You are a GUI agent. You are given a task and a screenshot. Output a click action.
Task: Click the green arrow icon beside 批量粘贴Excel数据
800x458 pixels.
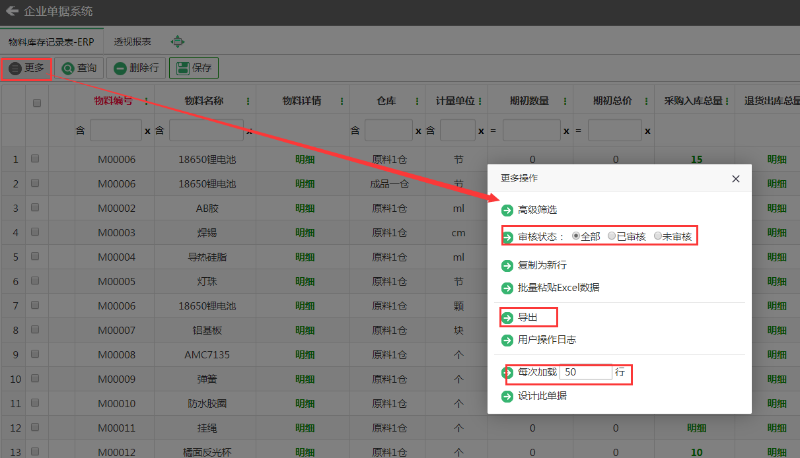click(507, 288)
